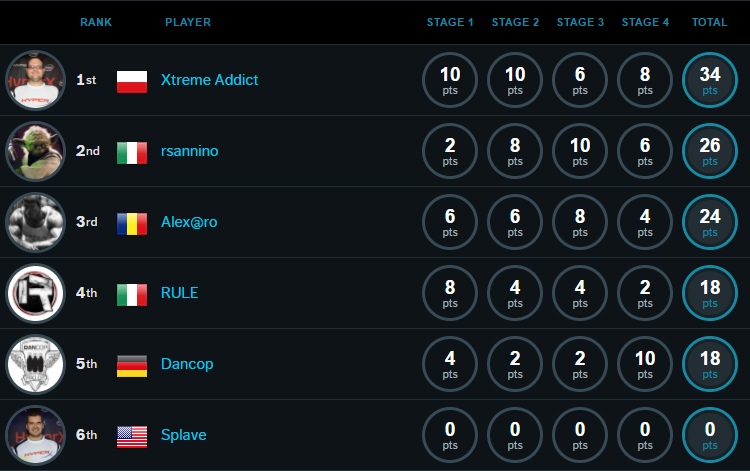Click Alex@ro's bodybuilder avatar
This screenshot has width=750, height=471.
(x=35, y=222)
